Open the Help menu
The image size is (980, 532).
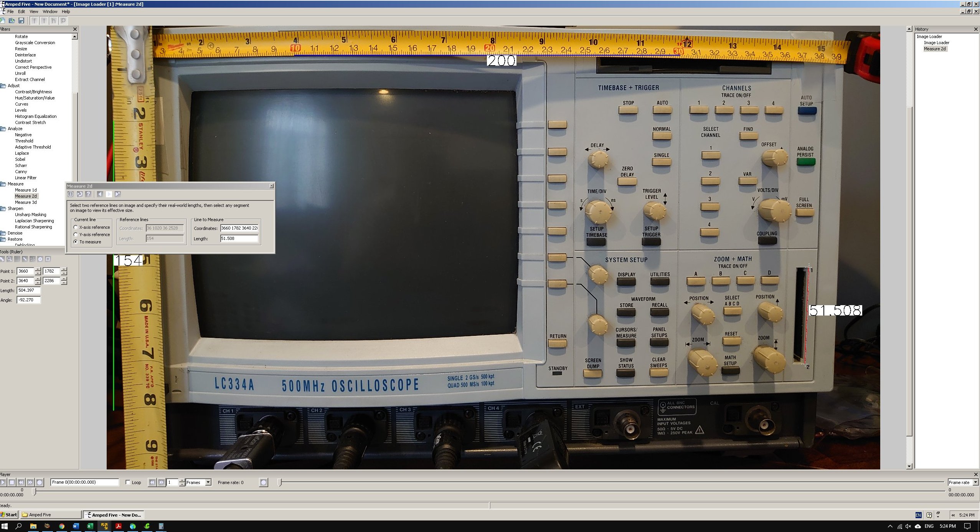66,12
